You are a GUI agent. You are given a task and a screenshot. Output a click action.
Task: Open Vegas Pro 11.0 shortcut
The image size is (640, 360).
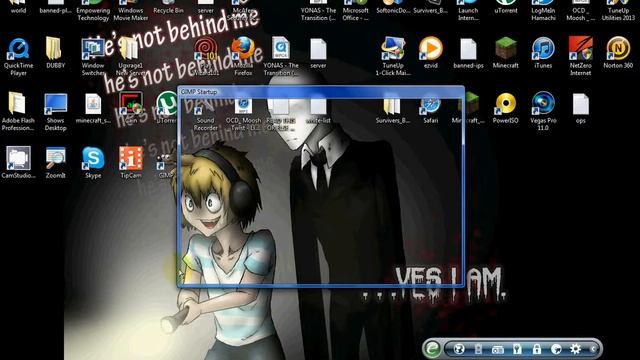point(543,104)
